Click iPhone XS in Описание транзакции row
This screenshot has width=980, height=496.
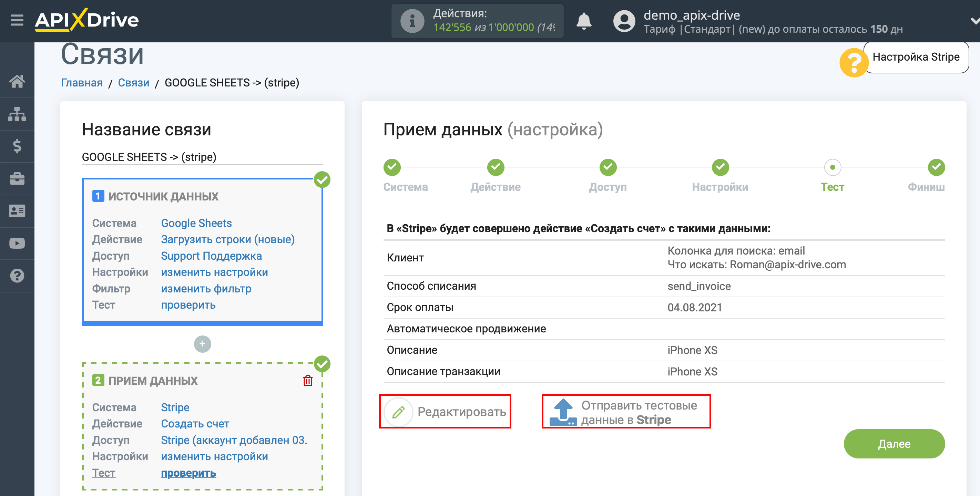tap(692, 371)
